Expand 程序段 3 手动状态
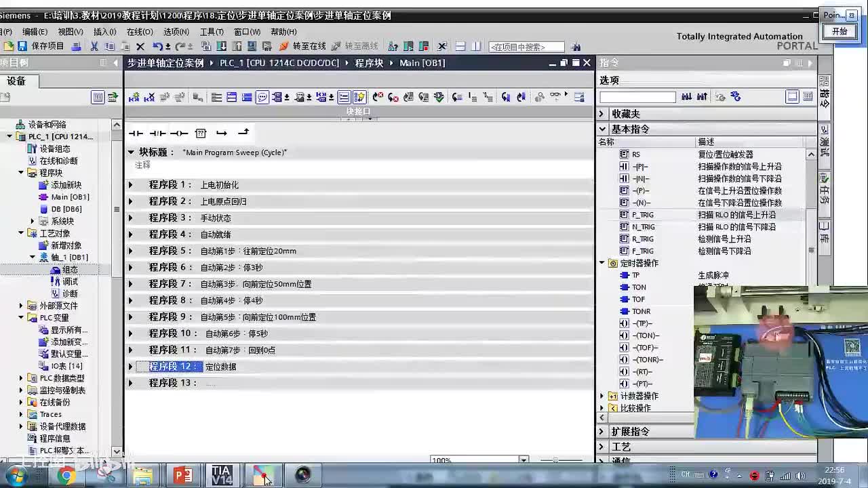868x488 pixels. 131,218
